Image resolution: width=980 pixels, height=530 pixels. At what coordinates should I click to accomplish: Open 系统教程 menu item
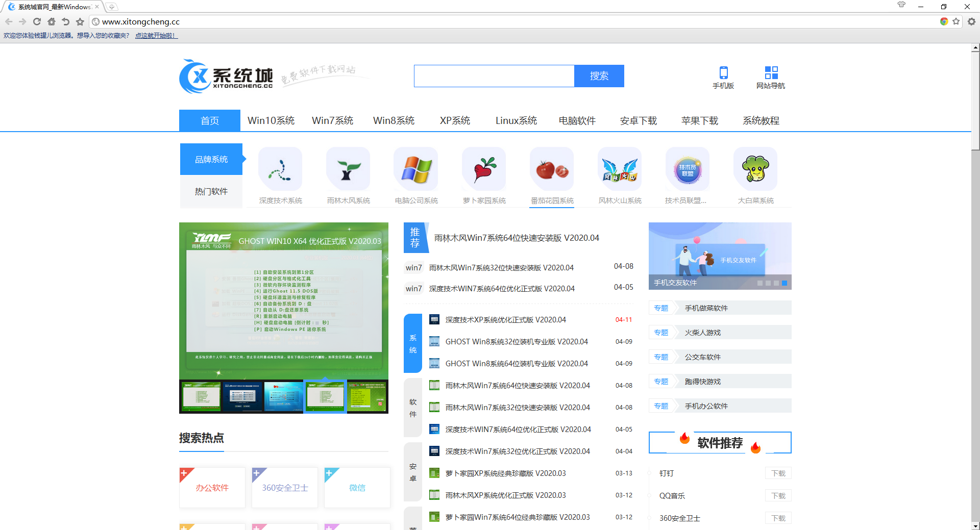(x=761, y=120)
